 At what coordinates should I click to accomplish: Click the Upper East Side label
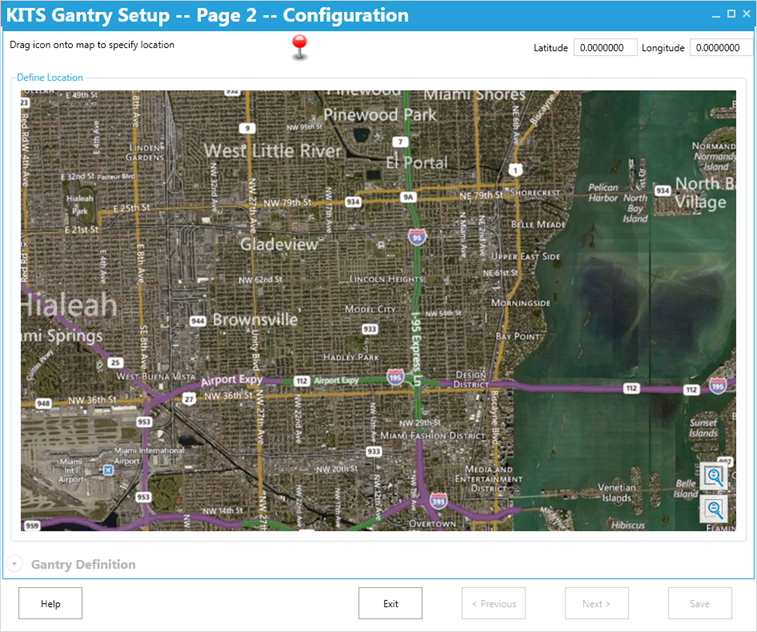point(525,256)
